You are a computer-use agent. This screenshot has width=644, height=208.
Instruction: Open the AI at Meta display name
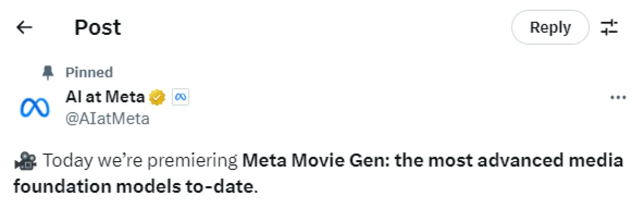tap(105, 97)
